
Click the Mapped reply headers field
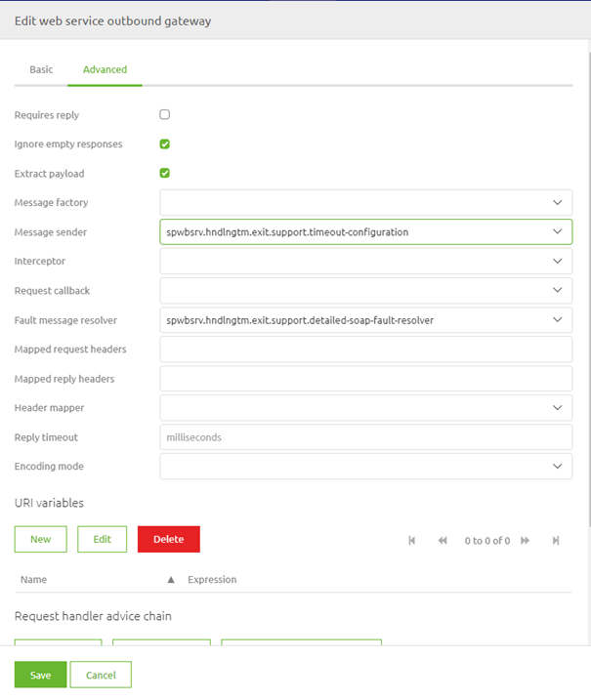pyautogui.click(x=366, y=379)
